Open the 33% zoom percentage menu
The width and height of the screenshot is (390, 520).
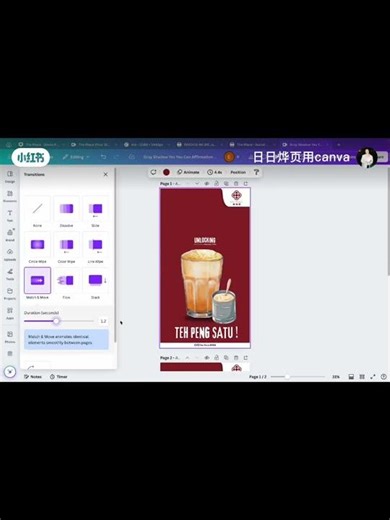pyautogui.click(x=336, y=377)
